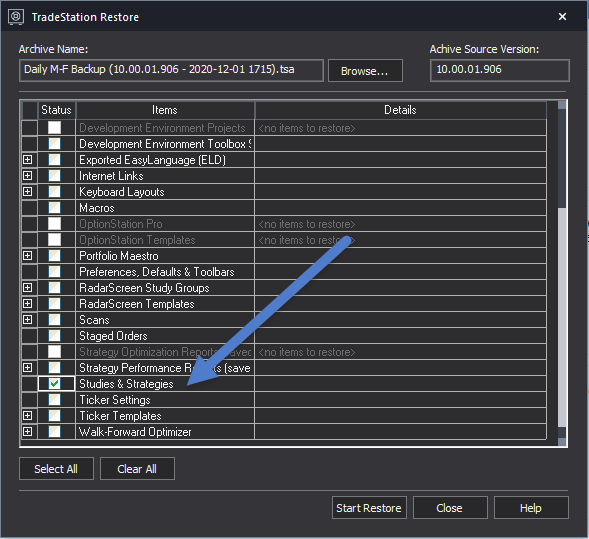The image size is (589, 539).
Task: Toggle the Keyboard Layouts checkbox
Action: (x=54, y=192)
